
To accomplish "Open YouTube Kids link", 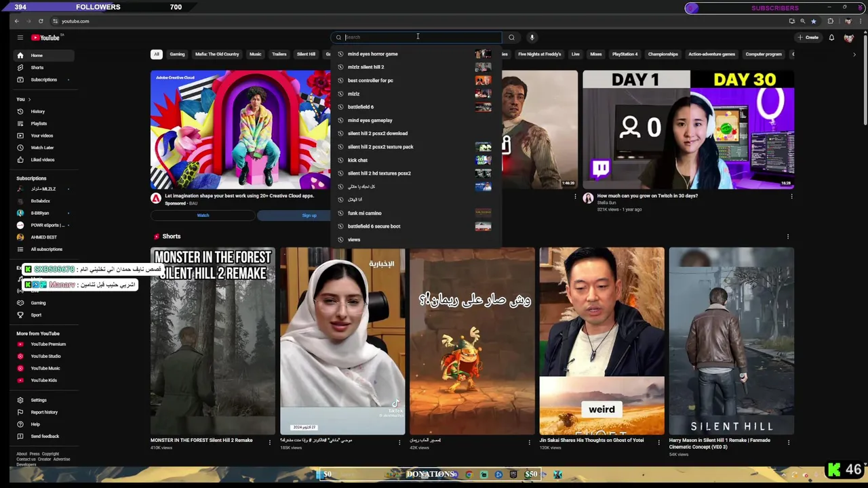I will tap(43, 380).
